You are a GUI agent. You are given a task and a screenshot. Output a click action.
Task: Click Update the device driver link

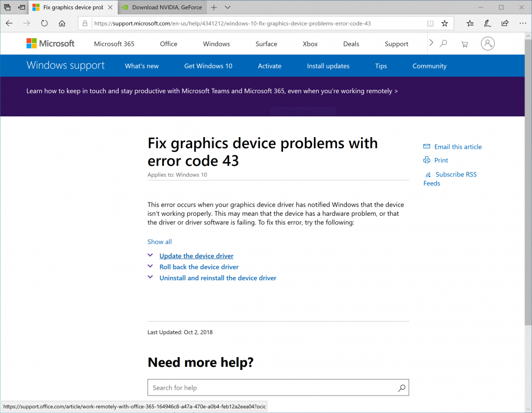(196, 256)
